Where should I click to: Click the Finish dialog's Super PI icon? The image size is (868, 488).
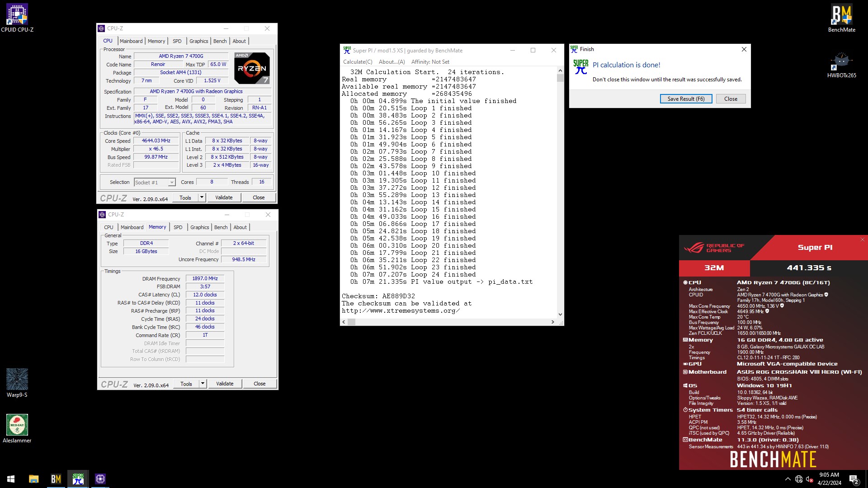(x=581, y=67)
